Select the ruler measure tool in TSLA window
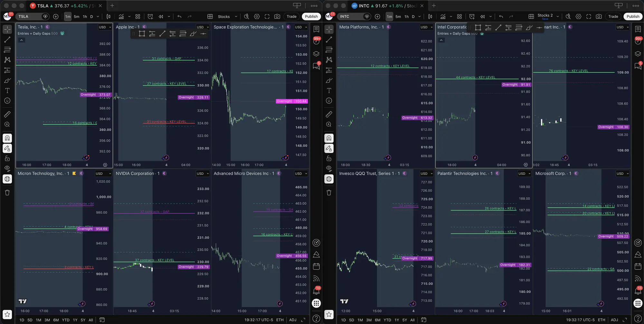 click(7, 114)
